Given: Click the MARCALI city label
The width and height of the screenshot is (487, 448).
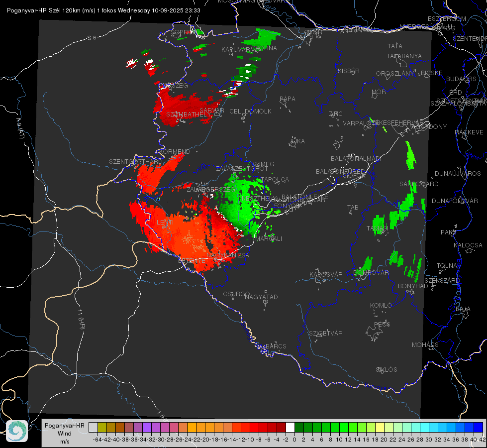Looking at the screenshot, I should point(268,239).
